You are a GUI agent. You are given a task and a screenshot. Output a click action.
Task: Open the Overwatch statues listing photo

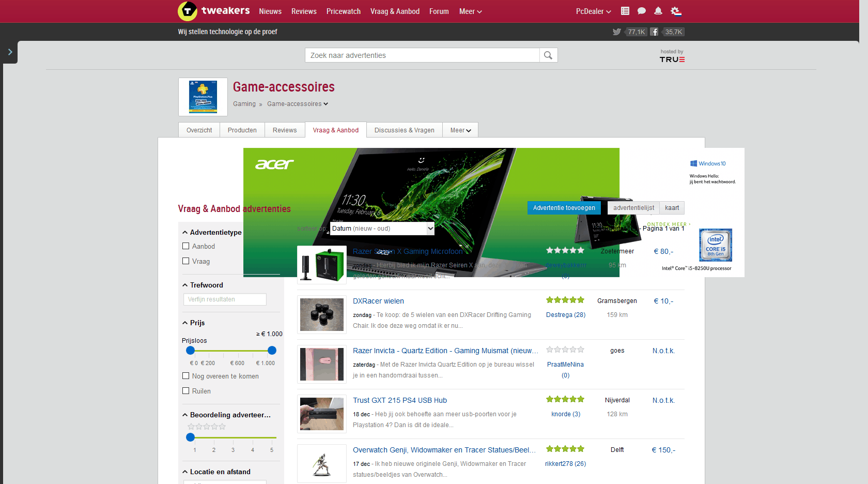[322, 463]
